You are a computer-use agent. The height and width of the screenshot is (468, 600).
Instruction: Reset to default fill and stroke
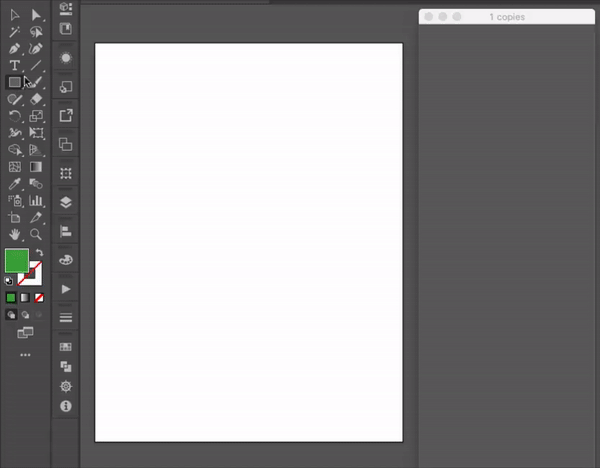(x=8, y=281)
